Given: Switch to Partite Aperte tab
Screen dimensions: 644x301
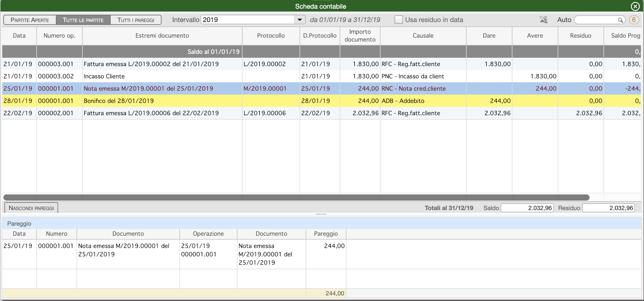Looking at the screenshot, I should point(30,20).
